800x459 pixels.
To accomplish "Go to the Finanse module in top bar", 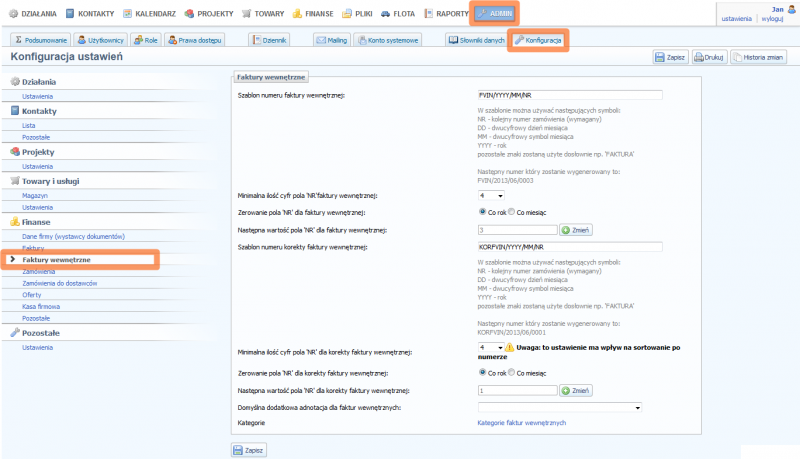I will [315, 14].
